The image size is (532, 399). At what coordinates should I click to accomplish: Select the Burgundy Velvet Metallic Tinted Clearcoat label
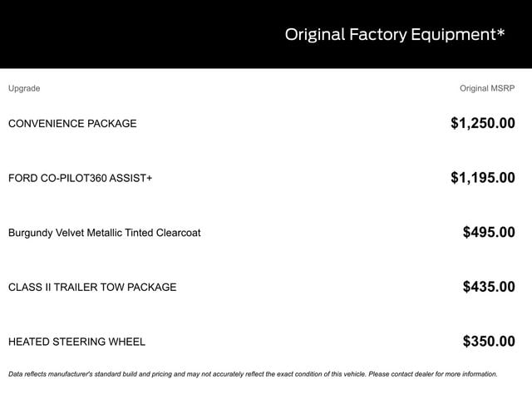(x=104, y=233)
